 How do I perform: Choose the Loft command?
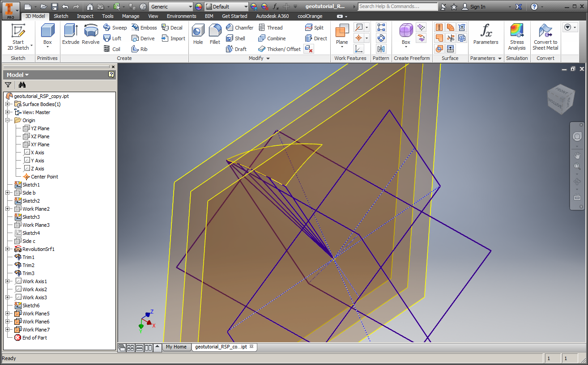pos(112,38)
